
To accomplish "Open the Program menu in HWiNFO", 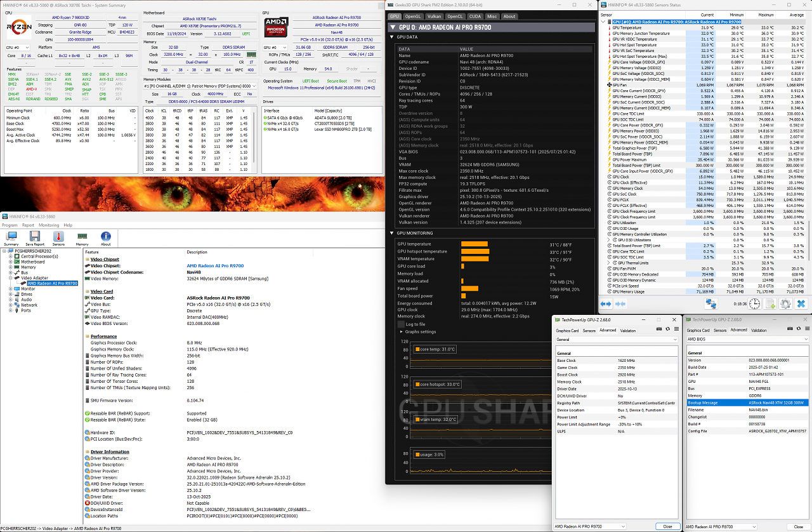I will click(x=10, y=225).
